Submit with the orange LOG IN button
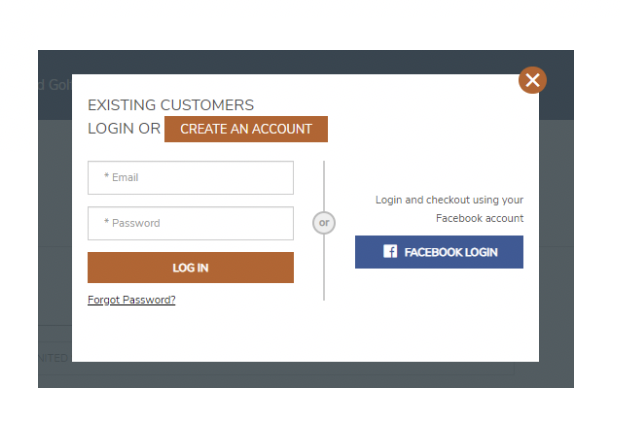 coord(191,268)
